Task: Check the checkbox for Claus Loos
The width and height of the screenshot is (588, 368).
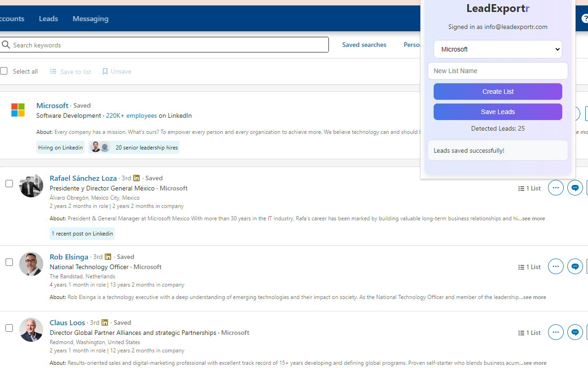Action: pos(9,328)
